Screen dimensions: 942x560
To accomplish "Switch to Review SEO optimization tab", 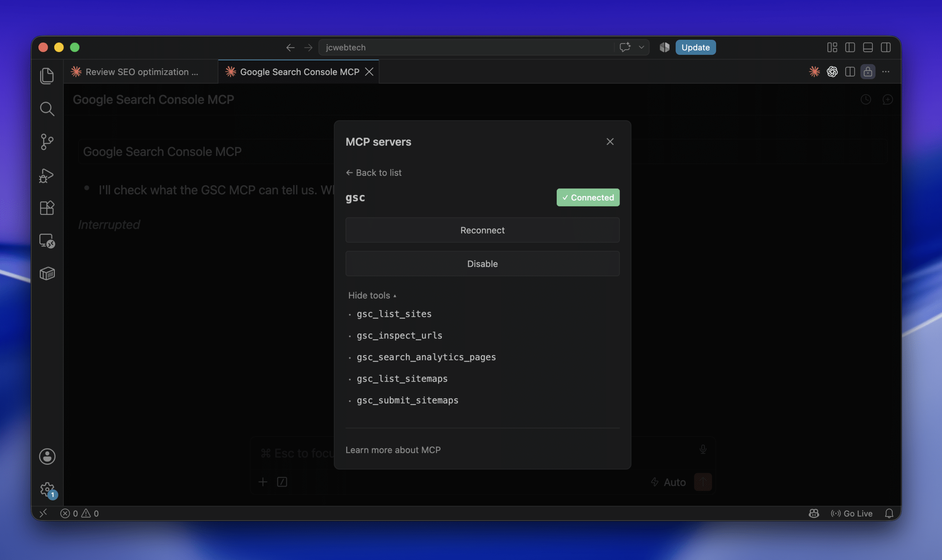I will pos(141,72).
